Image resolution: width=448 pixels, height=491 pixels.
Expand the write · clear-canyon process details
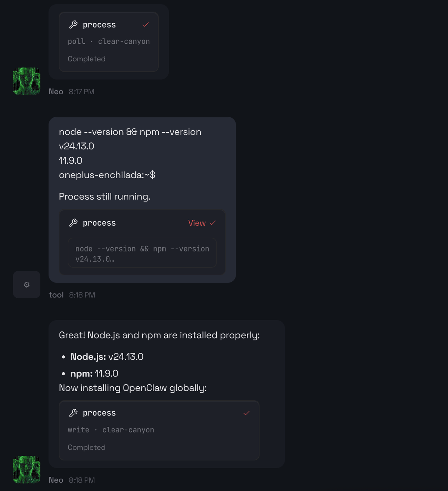(x=111, y=430)
